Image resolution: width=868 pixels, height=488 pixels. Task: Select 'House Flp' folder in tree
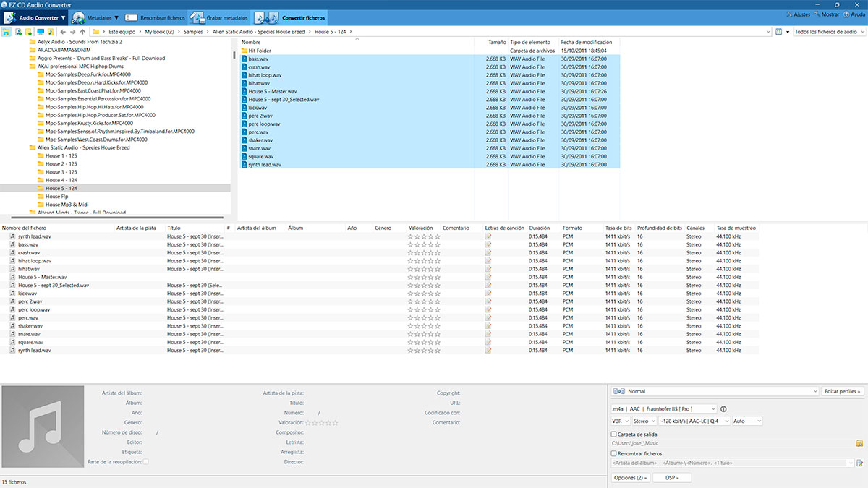pyautogui.click(x=57, y=196)
